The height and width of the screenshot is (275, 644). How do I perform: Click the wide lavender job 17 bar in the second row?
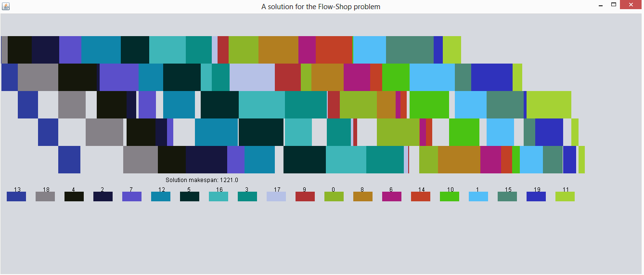click(252, 77)
